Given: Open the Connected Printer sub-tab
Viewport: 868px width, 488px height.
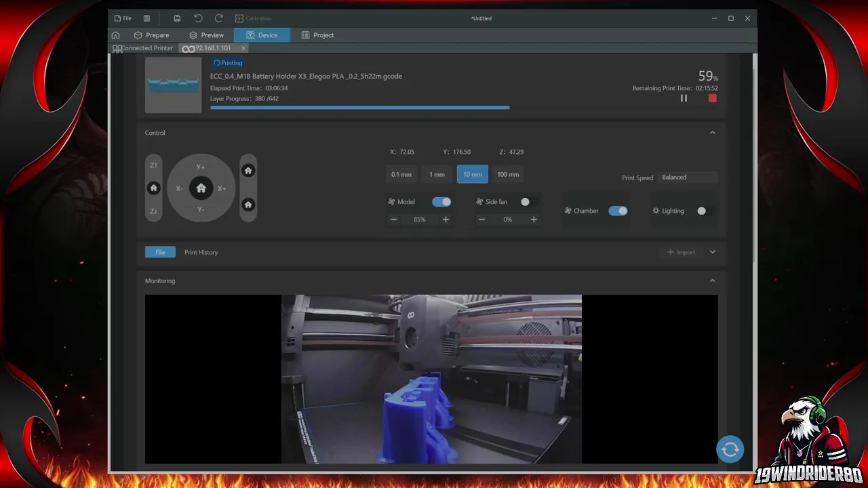Looking at the screenshot, I should [x=142, y=48].
